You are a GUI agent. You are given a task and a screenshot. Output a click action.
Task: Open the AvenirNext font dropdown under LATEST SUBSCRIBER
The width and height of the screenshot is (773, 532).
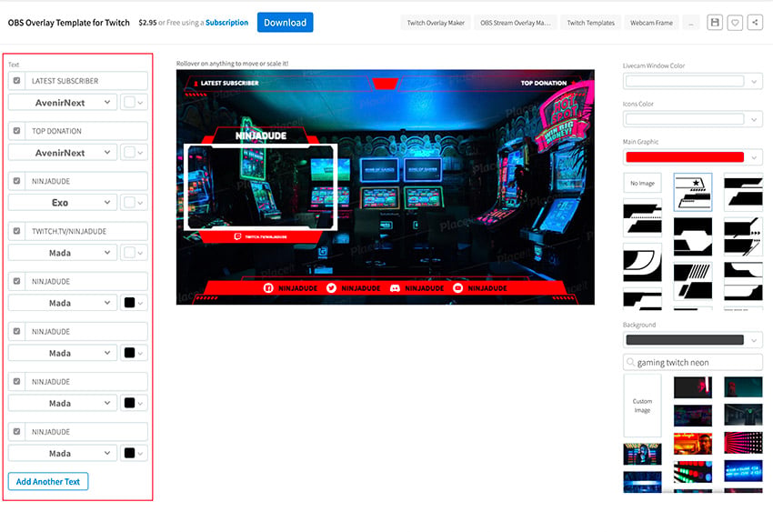(x=63, y=103)
